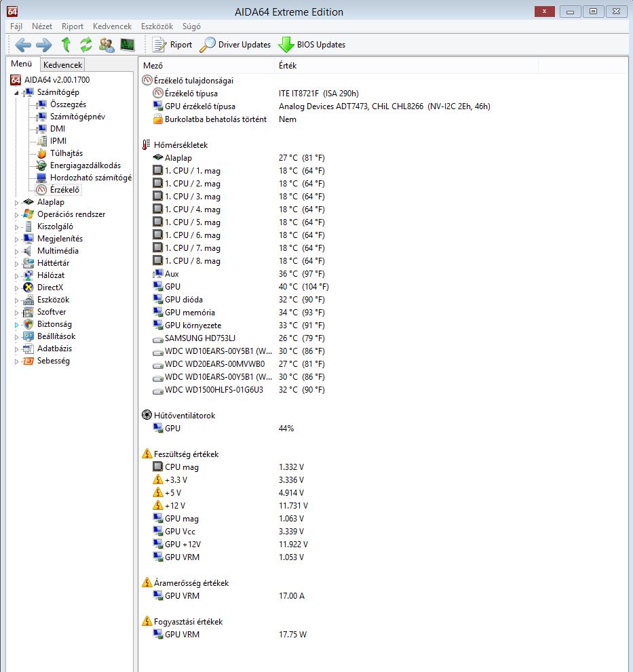Open the Eszközök menu in menu bar
This screenshot has width=633, height=672.
point(157,26)
